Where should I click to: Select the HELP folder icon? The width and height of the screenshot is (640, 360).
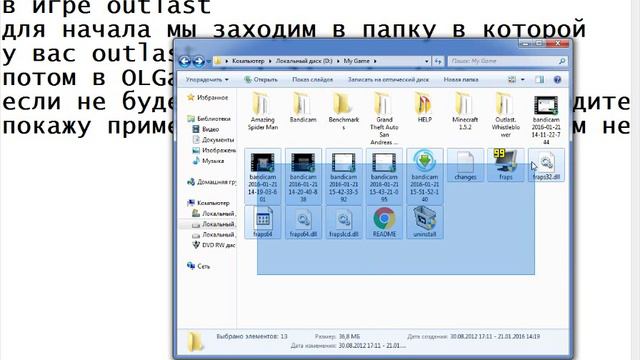[424, 104]
